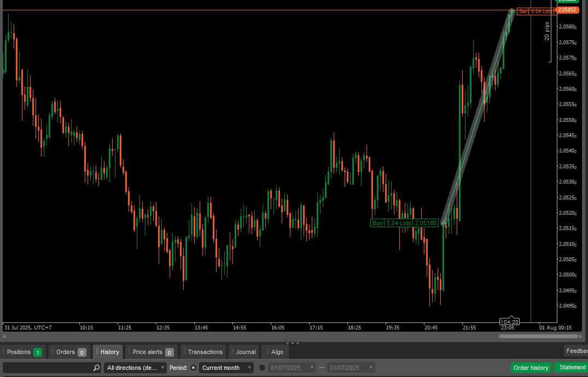Viewport: 588px width, 377px height.
Task: Click the panel collapse handle above tabs
Action: [x=293, y=343]
